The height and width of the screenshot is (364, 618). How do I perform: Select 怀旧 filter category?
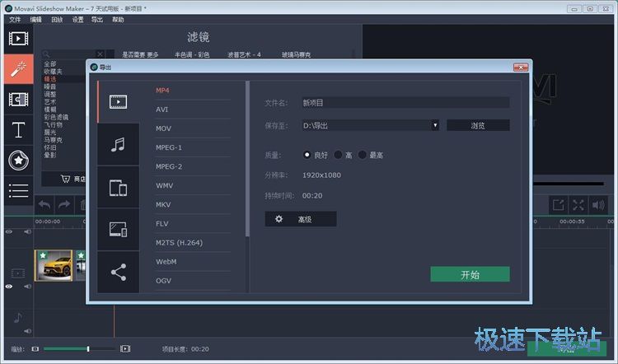point(50,147)
